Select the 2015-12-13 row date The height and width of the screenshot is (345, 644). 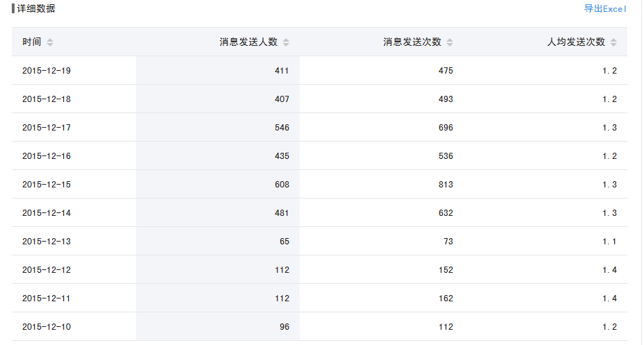[x=46, y=242]
